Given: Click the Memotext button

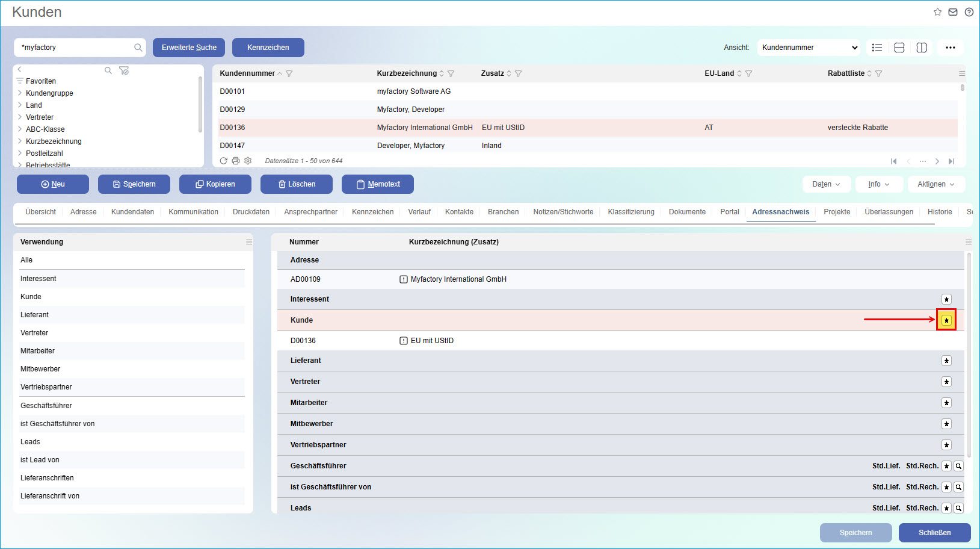Looking at the screenshot, I should click(378, 184).
